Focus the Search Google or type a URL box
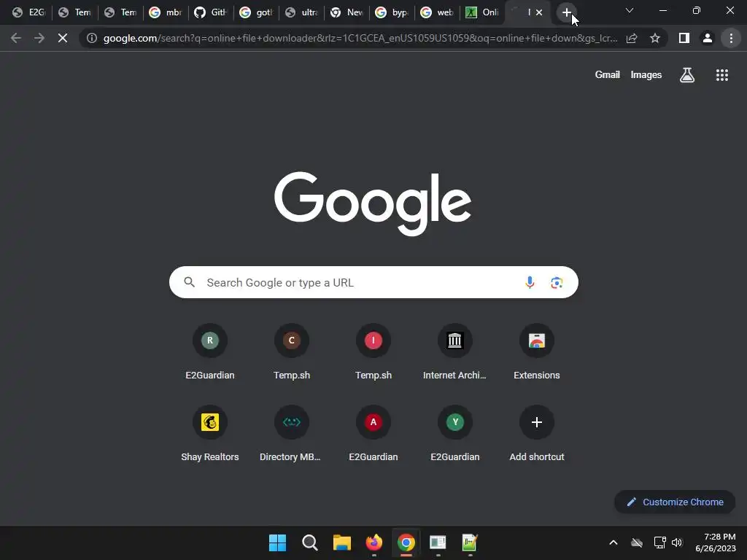The width and height of the screenshot is (747, 560). pyautogui.click(x=373, y=282)
